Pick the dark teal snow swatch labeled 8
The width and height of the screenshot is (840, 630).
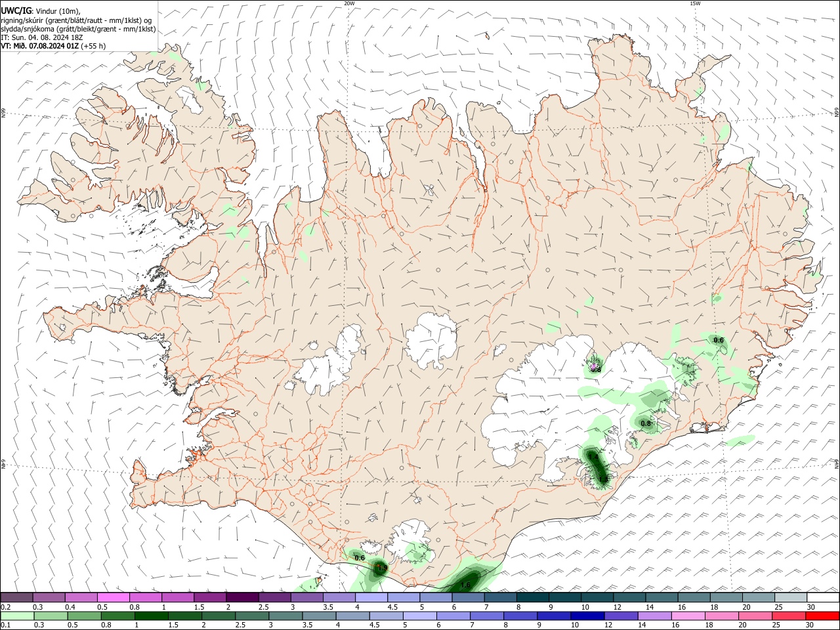pyautogui.click(x=533, y=598)
